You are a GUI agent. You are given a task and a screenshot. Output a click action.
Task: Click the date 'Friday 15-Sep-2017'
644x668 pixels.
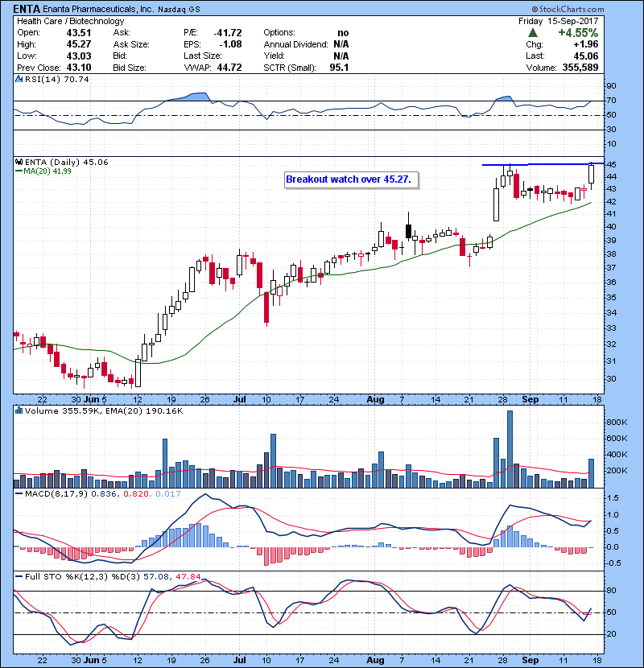pyautogui.click(x=559, y=21)
